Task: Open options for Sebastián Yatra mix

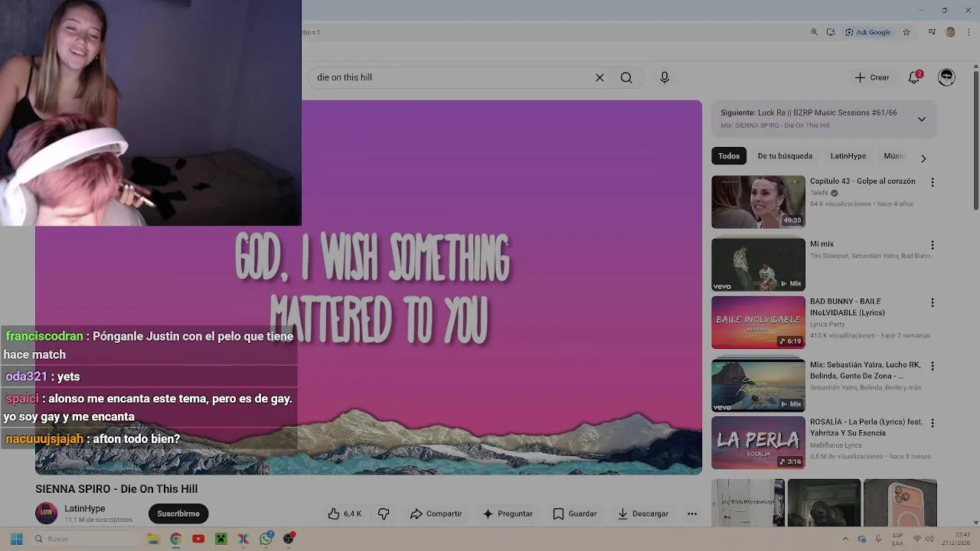Action: click(x=933, y=366)
